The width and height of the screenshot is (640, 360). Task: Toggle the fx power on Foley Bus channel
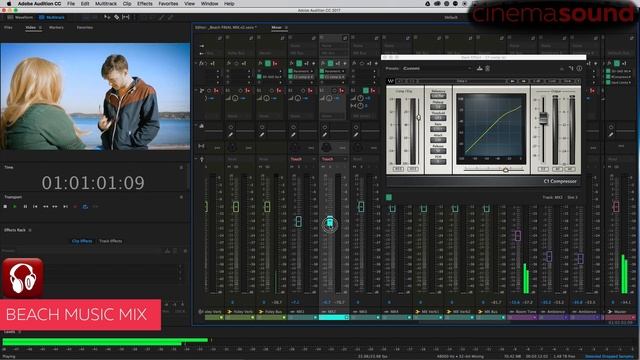pyautogui.click(x=268, y=63)
